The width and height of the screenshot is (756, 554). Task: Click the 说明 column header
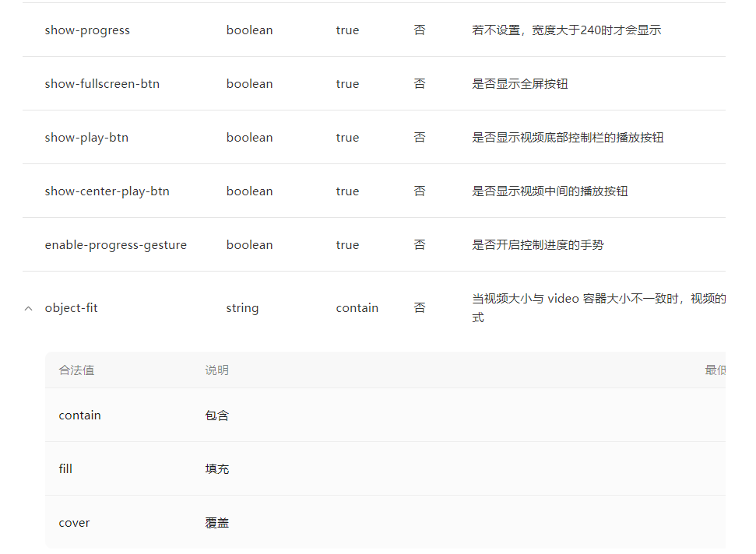point(217,370)
